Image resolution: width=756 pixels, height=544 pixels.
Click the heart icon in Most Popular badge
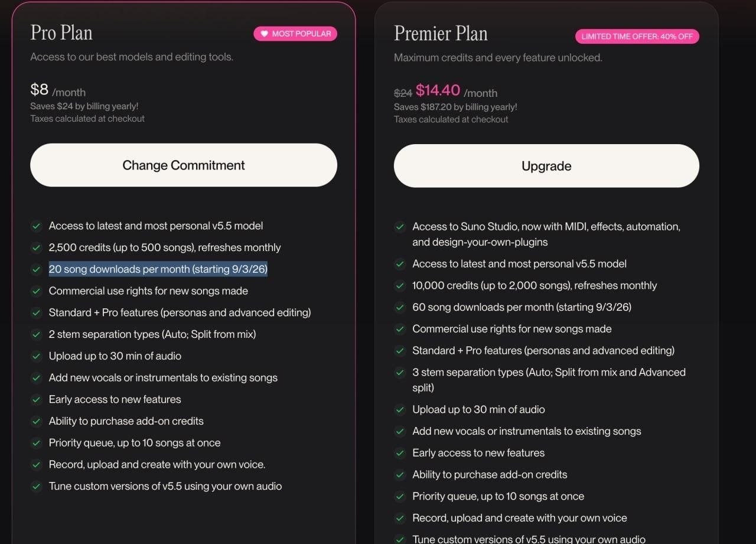coord(265,34)
